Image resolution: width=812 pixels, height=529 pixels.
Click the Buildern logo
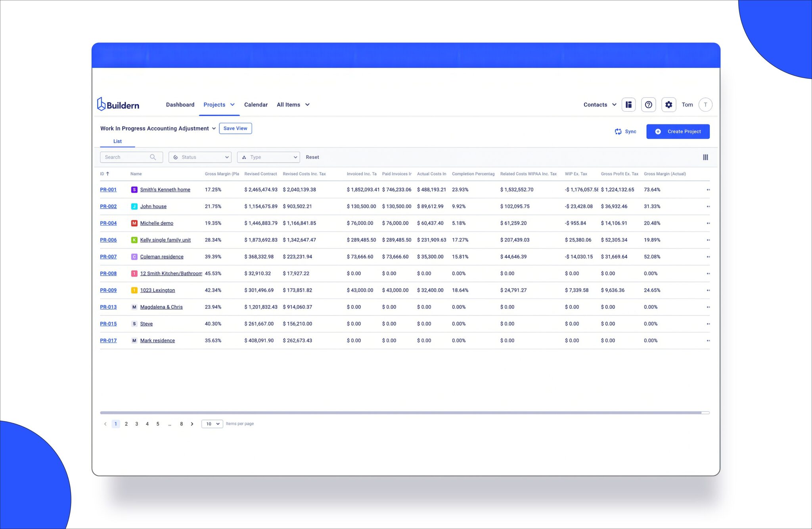[x=118, y=105]
